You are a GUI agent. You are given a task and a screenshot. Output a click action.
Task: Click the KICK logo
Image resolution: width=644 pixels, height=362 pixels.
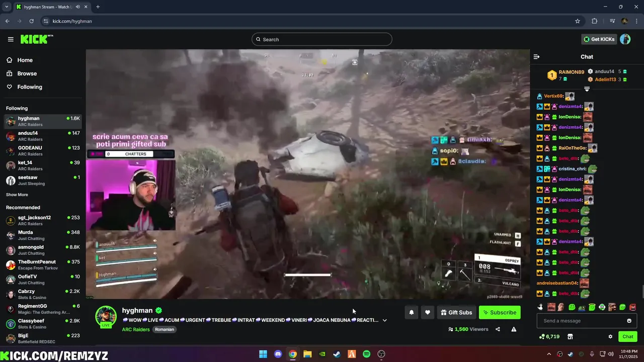click(x=36, y=39)
